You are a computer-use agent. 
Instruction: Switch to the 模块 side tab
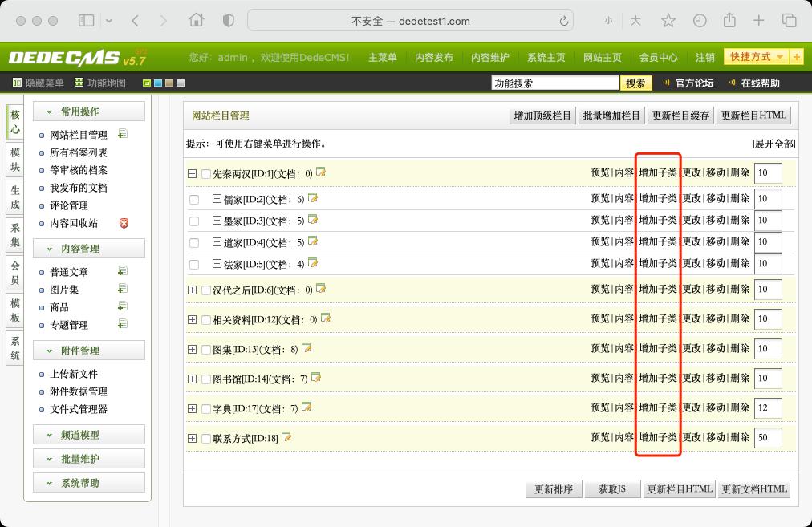15,160
